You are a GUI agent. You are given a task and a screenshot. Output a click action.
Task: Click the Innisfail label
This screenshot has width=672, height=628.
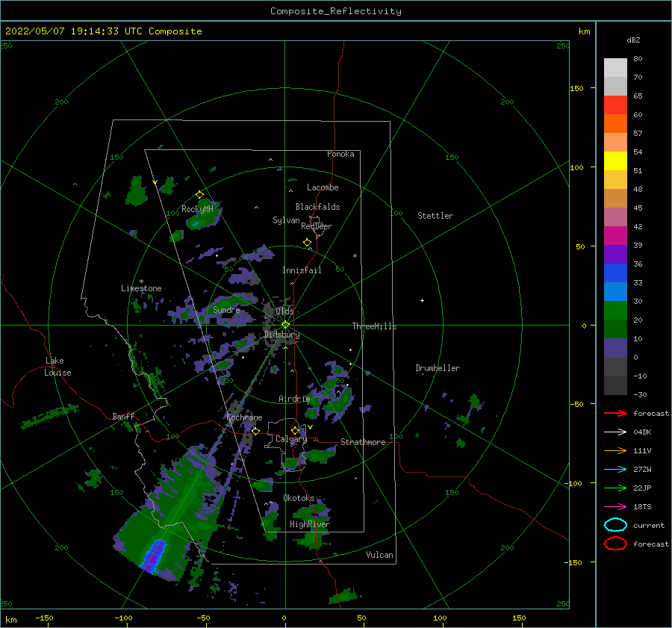pyautogui.click(x=302, y=270)
